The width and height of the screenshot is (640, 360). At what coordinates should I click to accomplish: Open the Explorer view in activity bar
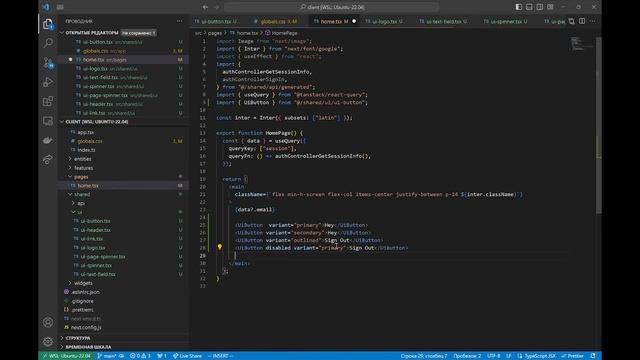coord(48,24)
